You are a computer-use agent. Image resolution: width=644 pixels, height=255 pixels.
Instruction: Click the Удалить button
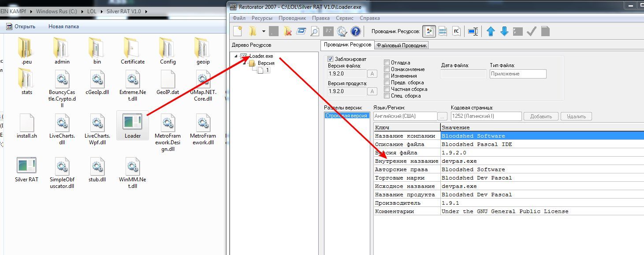[576, 116]
